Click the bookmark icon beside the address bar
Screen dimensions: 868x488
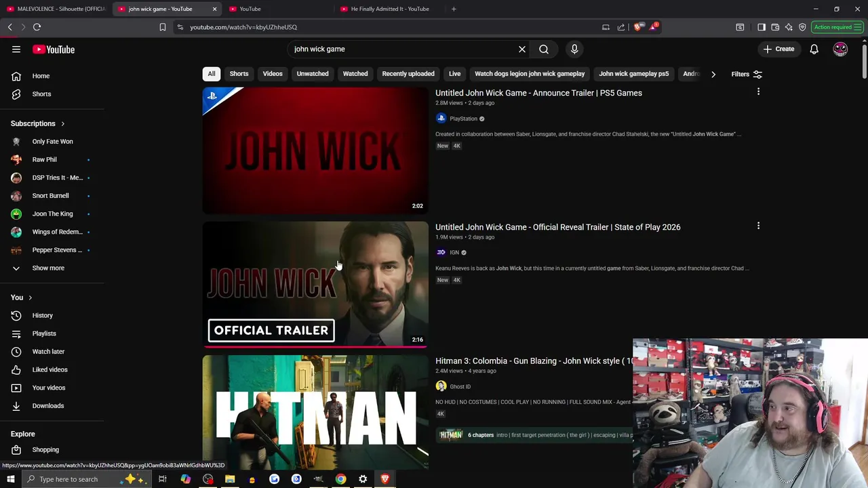(x=163, y=27)
